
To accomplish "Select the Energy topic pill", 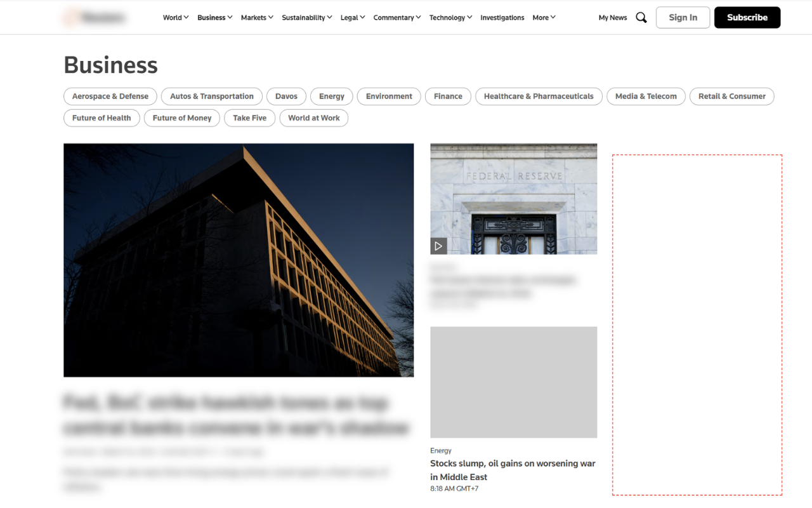I will pyautogui.click(x=332, y=97).
